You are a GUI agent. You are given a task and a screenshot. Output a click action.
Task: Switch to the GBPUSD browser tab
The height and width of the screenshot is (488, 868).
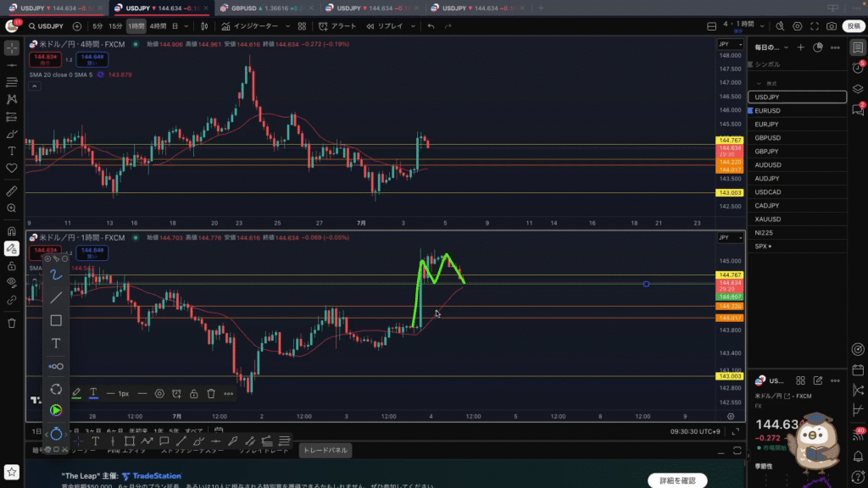tap(267, 8)
